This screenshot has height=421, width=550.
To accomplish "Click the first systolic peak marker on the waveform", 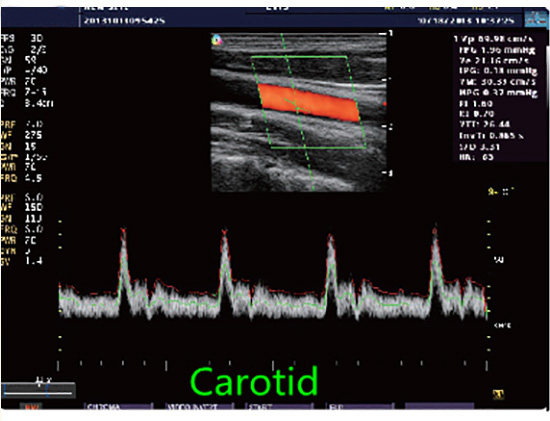I will [x=123, y=230].
